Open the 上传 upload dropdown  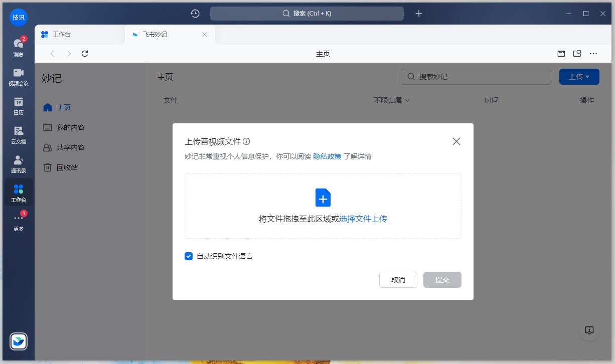(579, 76)
